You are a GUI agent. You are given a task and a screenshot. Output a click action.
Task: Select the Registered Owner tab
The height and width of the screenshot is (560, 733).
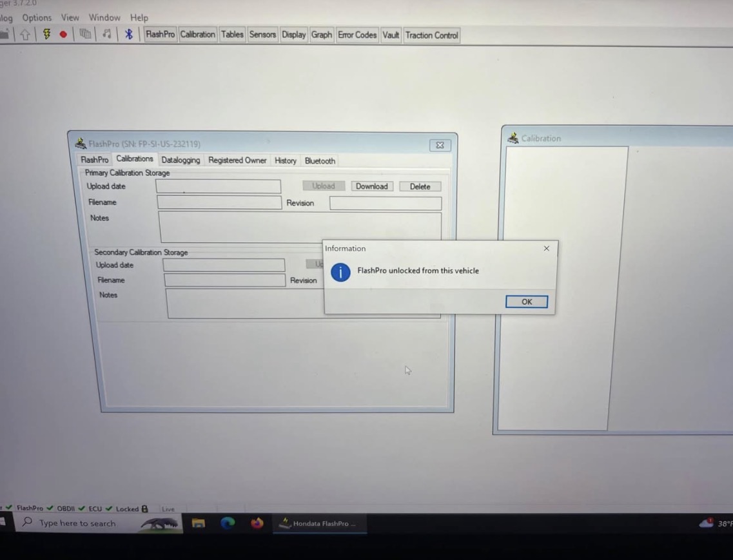237,160
